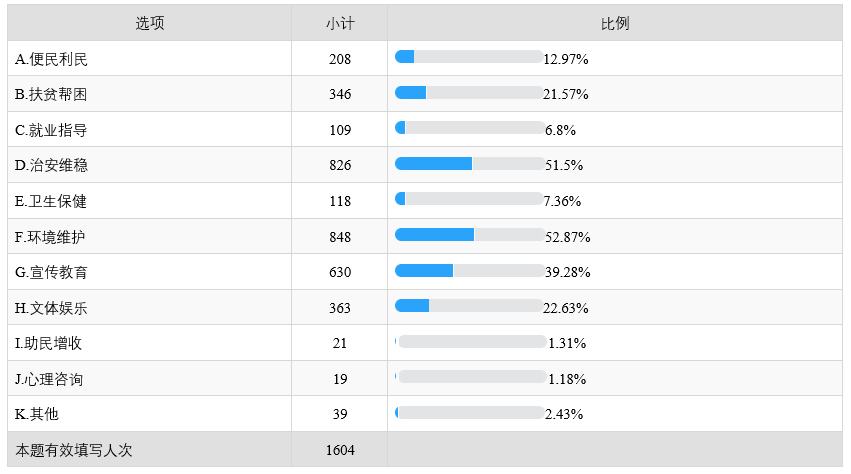Click the 选项 column header
This screenshot has width=851, height=474.
[149, 23]
